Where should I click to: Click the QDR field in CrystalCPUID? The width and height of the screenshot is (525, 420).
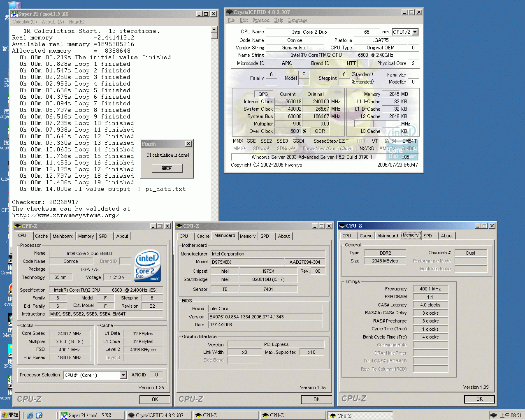click(320, 131)
